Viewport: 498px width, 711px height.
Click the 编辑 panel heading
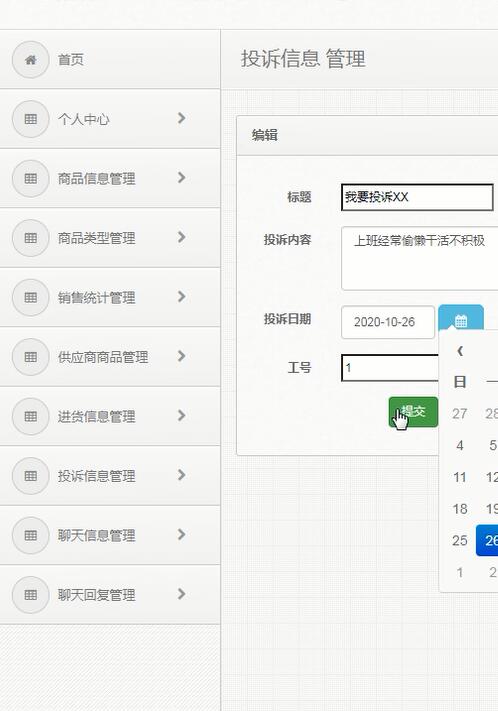[264, 135]
